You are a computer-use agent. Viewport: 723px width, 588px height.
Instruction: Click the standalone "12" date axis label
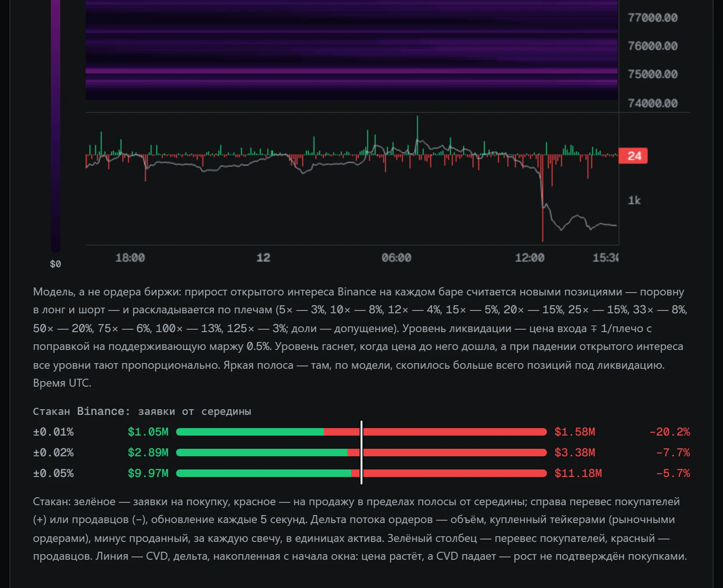263,258
